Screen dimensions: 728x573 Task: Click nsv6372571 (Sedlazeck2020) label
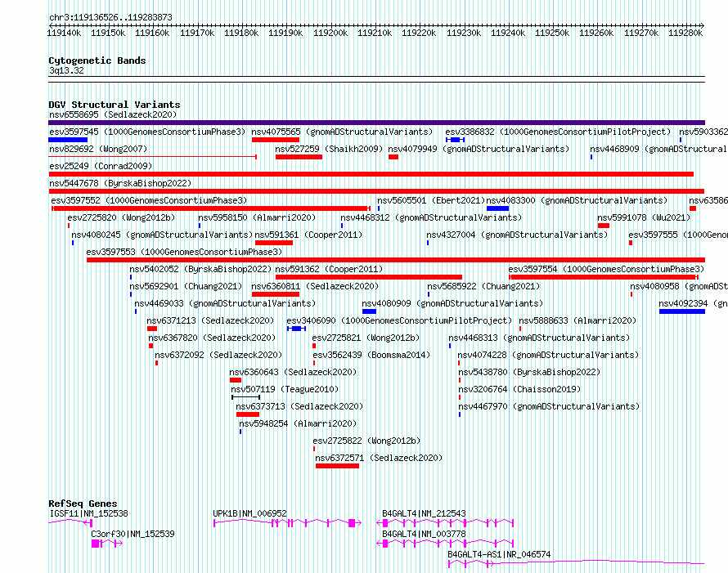(x=379, y=458)
